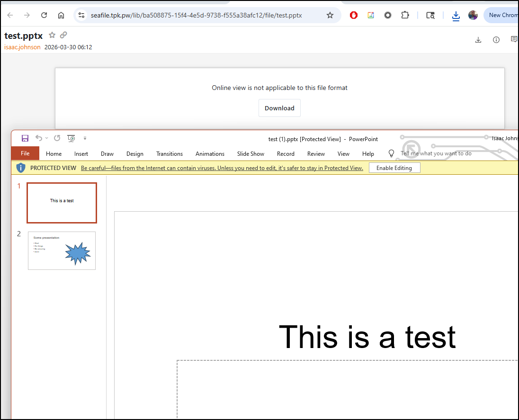Click Seafile download icon in file header
Image resolution: width=519 pixels, height=420 pixels.
tap(478, 40)
